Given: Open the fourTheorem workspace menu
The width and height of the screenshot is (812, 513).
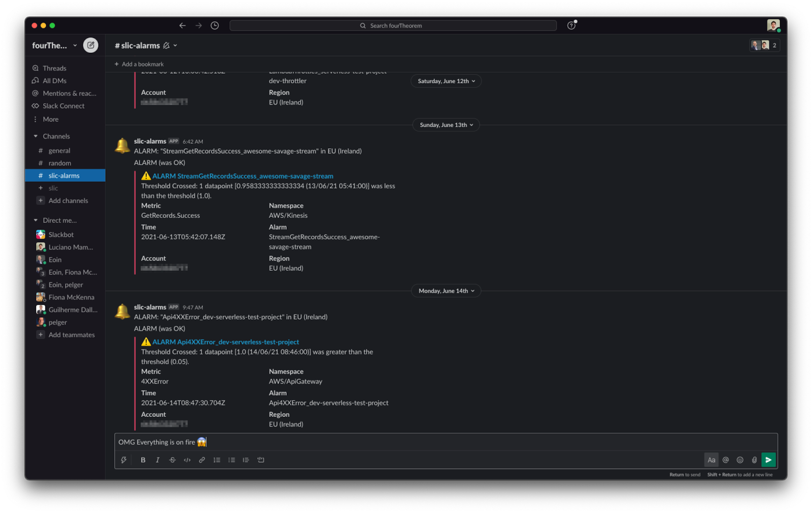Looking at the screenshot, I should pyautogui.click(x=54, y=45).
